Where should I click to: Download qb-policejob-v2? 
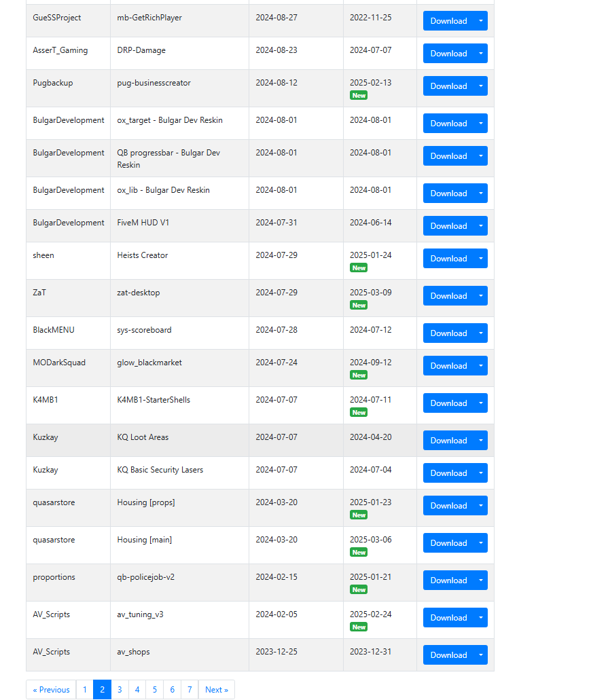(448, 581)
